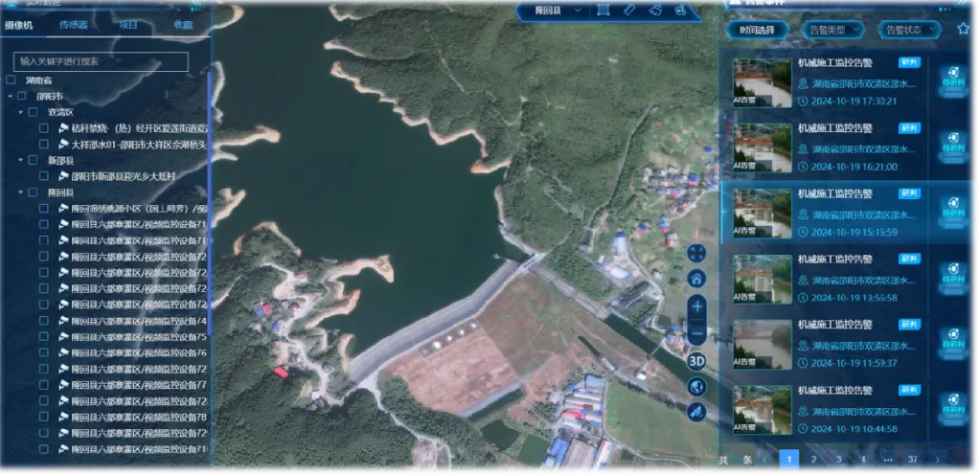Select the ruler measure tool in top toolbar
The width and height of the screenshot is (980, 475).
pos(629,10)
